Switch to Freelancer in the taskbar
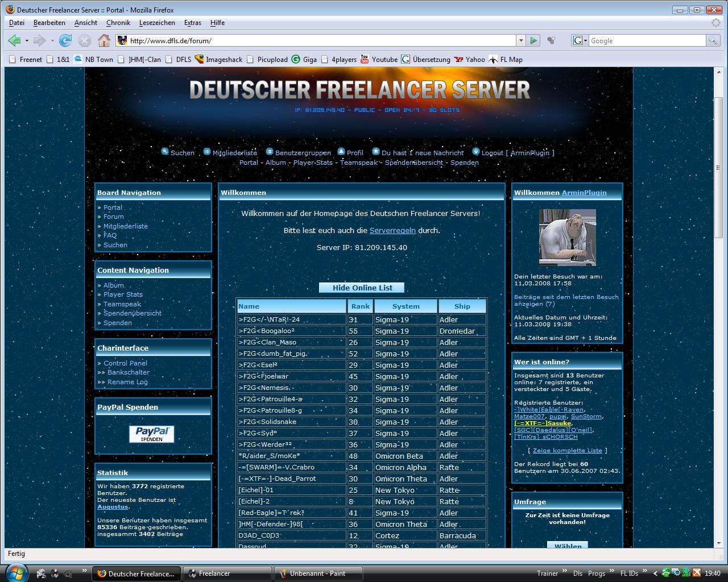The height and width of the screenshot is (582, 728). pos(227,573)
